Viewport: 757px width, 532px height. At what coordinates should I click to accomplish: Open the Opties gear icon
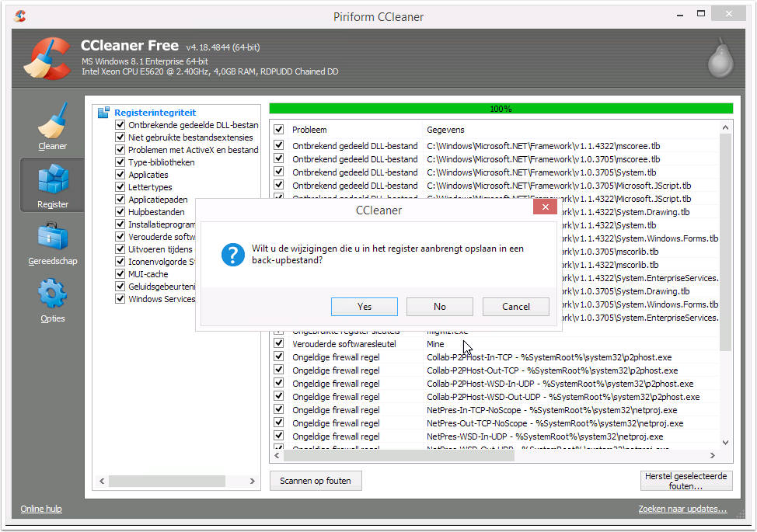(52, 294)
